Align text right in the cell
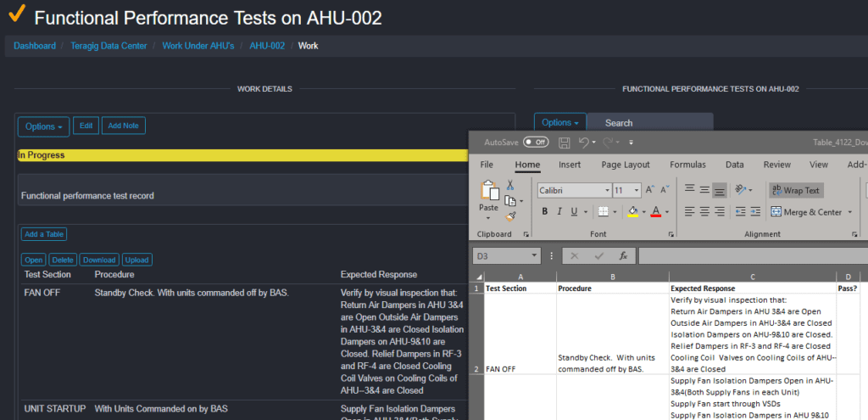This screenshot has height=420, width=868. 719,211
